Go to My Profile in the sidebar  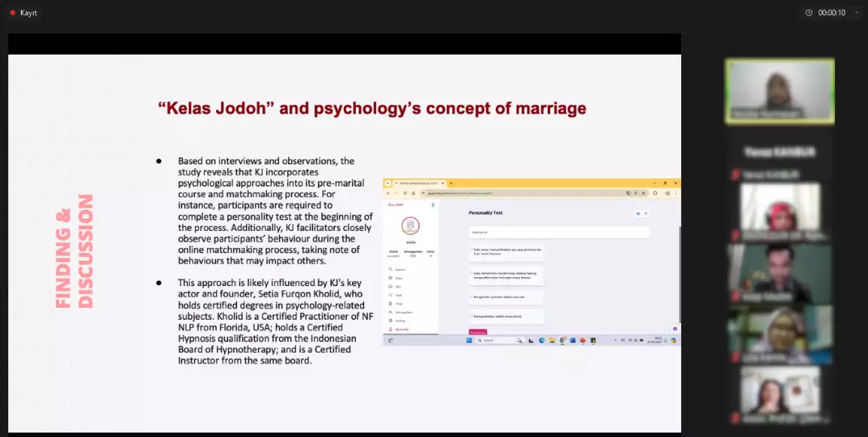398,329
